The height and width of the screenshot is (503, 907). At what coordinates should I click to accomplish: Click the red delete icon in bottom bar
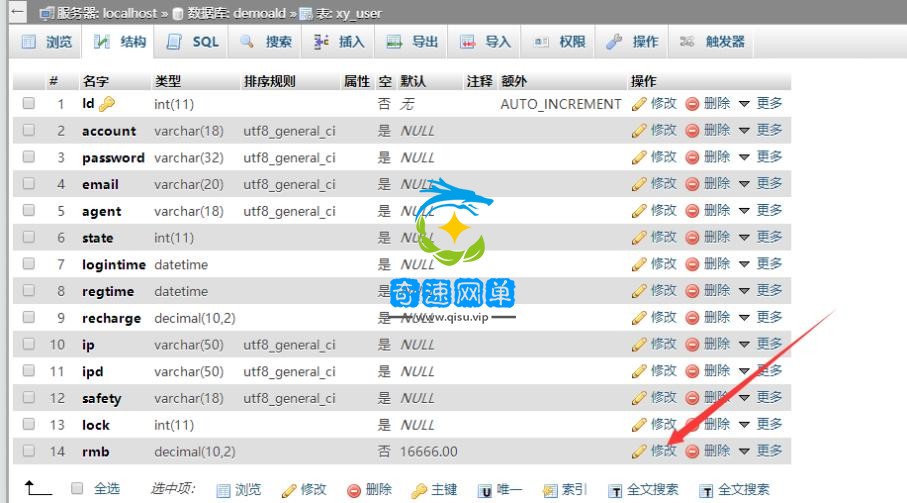click(x=353, y=491)
